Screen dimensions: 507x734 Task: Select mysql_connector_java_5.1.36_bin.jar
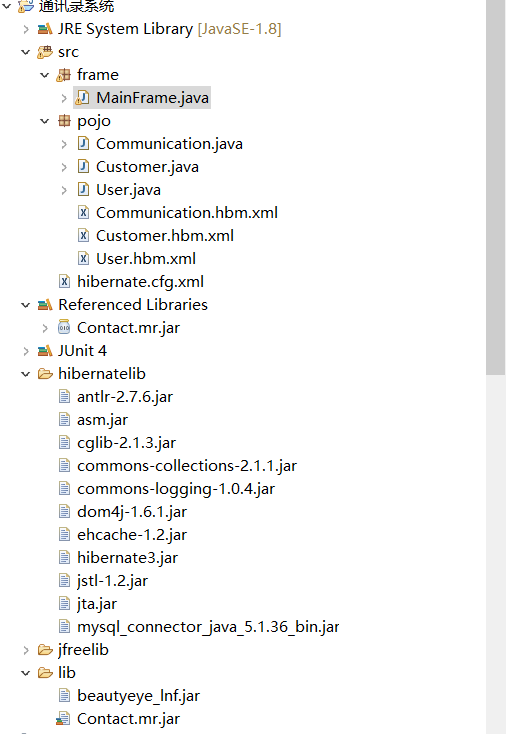pos(208,627)
